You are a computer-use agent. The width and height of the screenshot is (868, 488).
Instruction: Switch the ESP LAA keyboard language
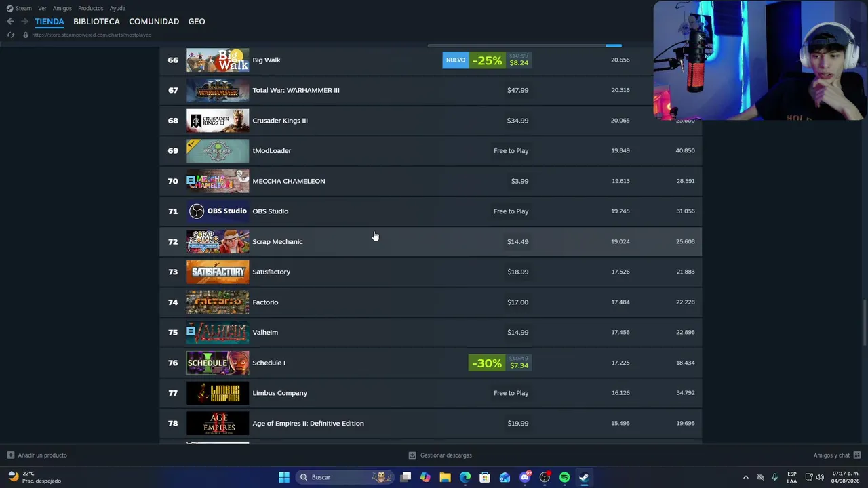pos(792,477)
